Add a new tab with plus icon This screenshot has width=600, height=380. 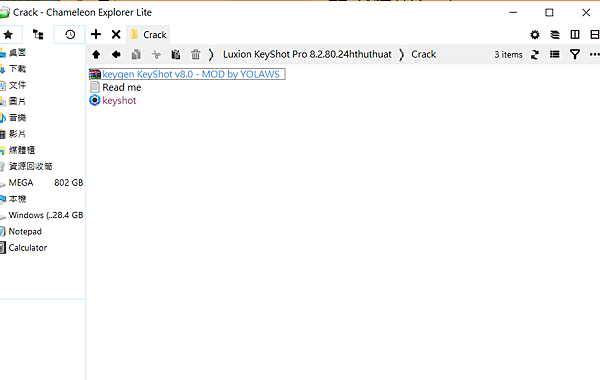[96, 34]
